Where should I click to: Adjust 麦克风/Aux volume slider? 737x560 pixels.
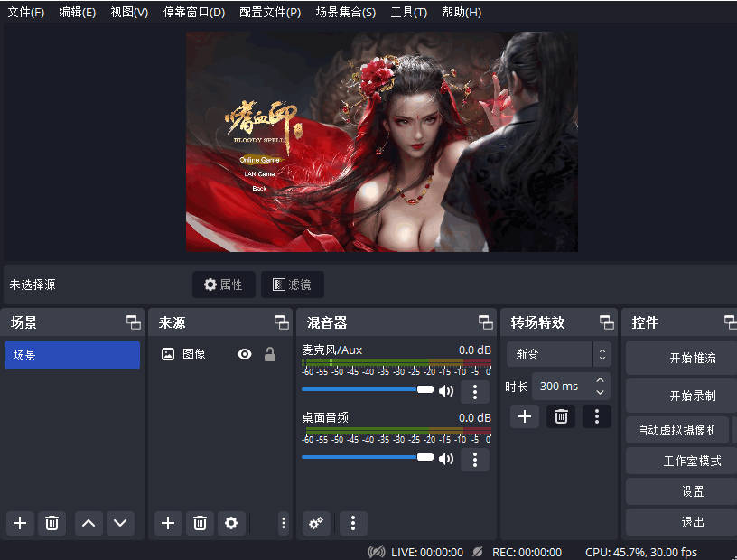tap(368, 389)
